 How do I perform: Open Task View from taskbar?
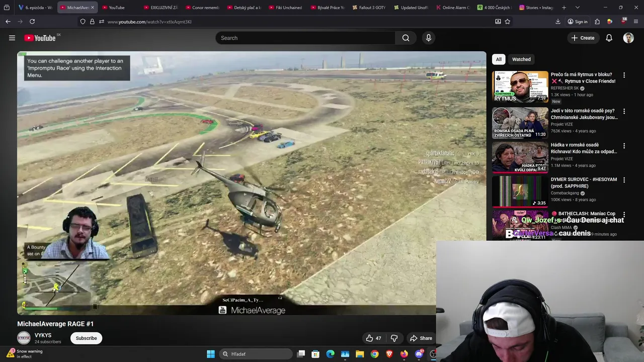[301, 354]
